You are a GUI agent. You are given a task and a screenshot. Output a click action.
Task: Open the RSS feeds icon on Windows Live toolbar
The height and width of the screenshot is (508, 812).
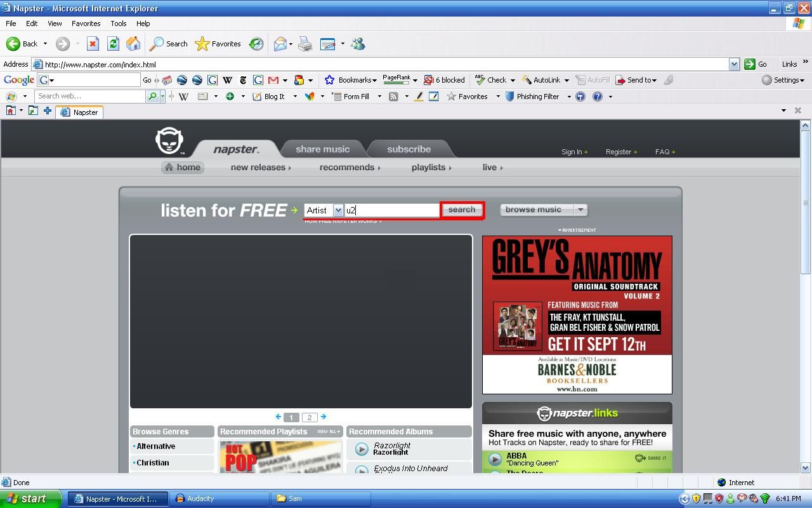tap(393, 97)
